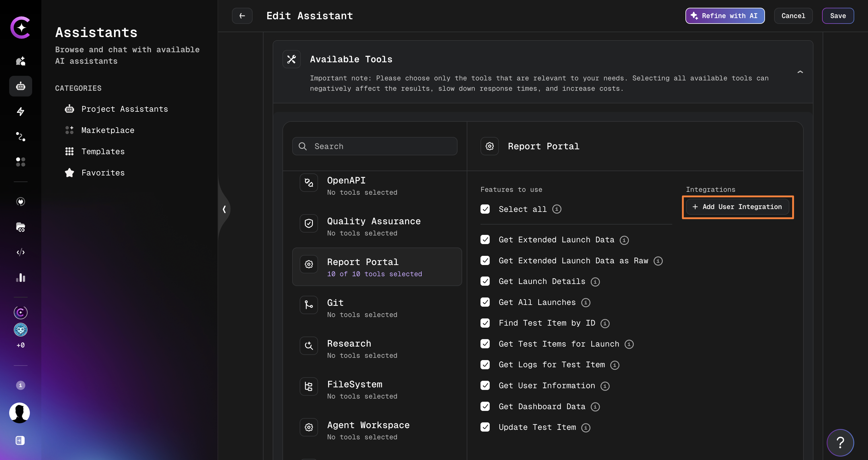Click info icon for Get All Launches
Screen dimensions: 868x460
(586, 303)
